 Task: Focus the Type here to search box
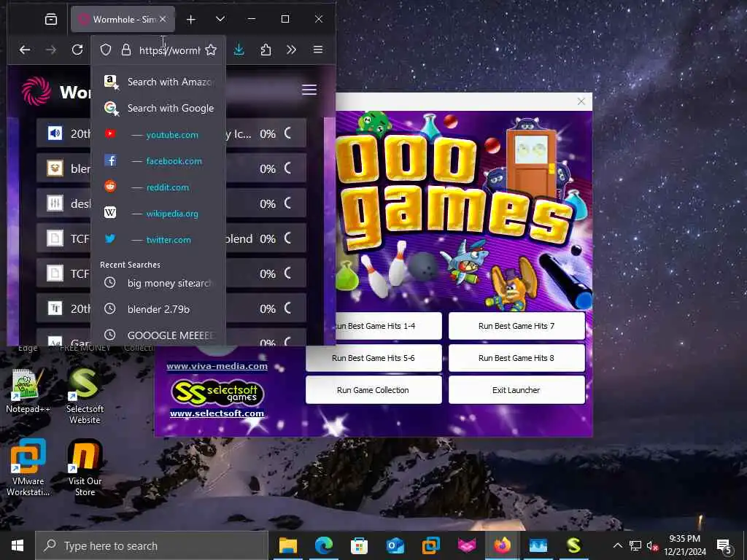tap(152, 545)
